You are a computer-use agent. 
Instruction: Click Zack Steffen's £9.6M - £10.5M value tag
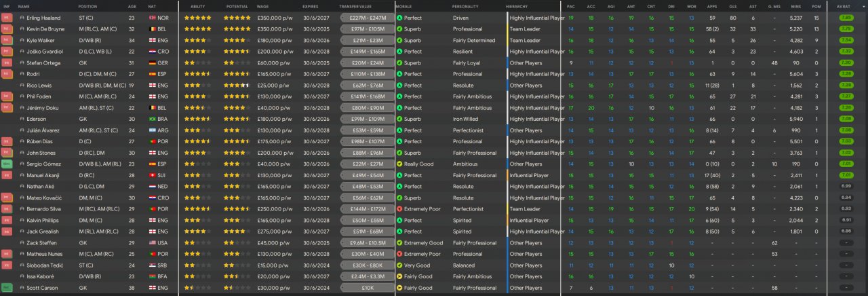click(367, 243)
